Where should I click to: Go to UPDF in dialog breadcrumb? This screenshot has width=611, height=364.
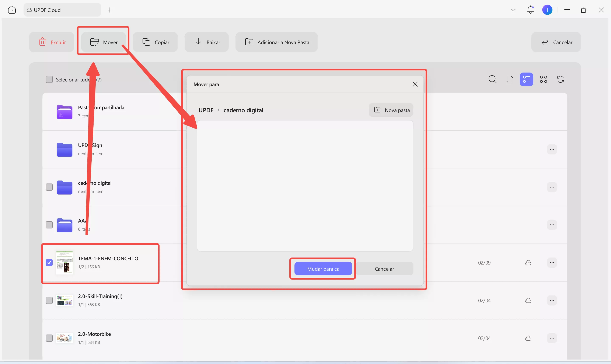pos(206,110)
